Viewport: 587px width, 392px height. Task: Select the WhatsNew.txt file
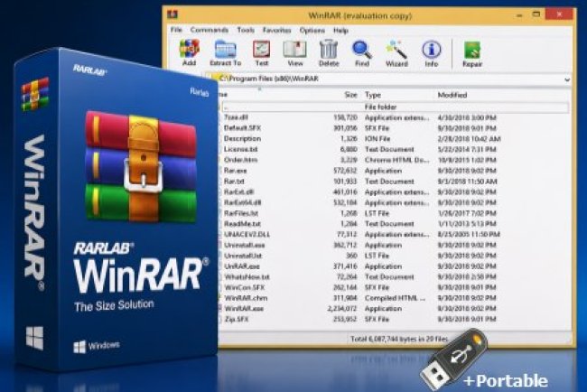247,277
